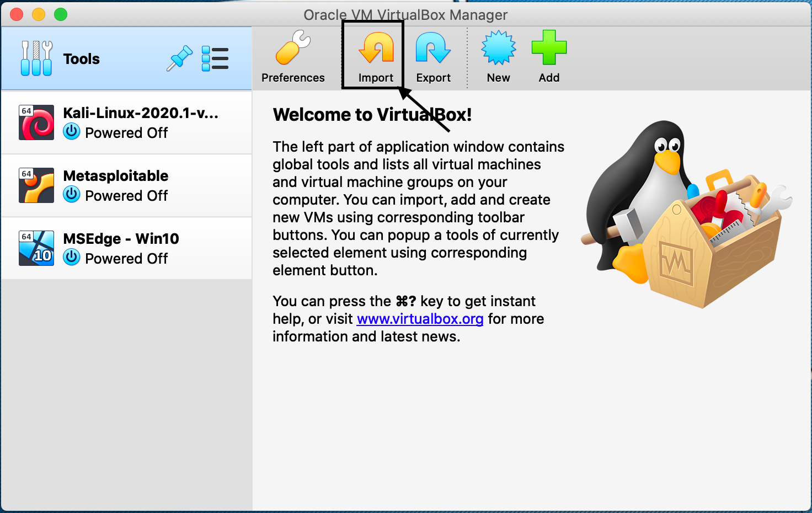Create a New virtual machine
Screen dimensions: 812x513
tap(498, 48)
